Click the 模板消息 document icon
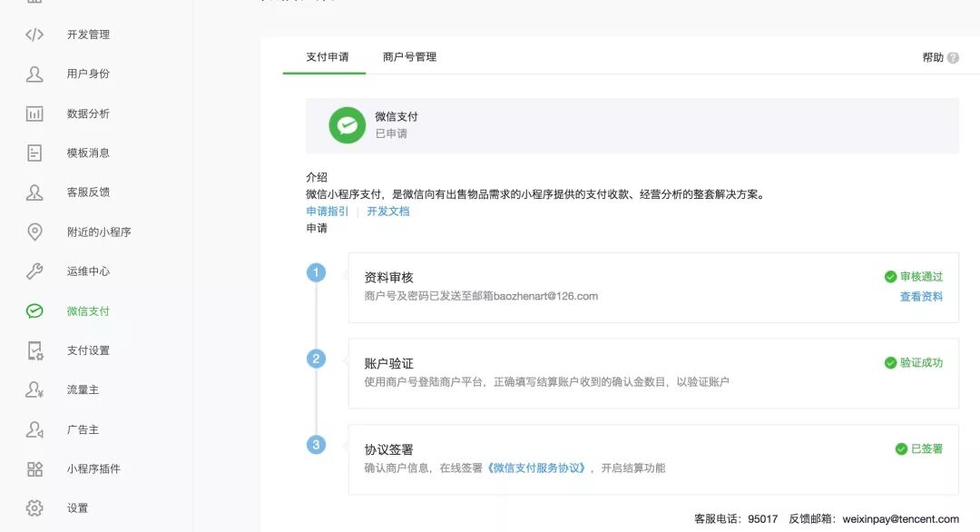Image resolution: width=980 pixels, height=532 pixels. 34,153
